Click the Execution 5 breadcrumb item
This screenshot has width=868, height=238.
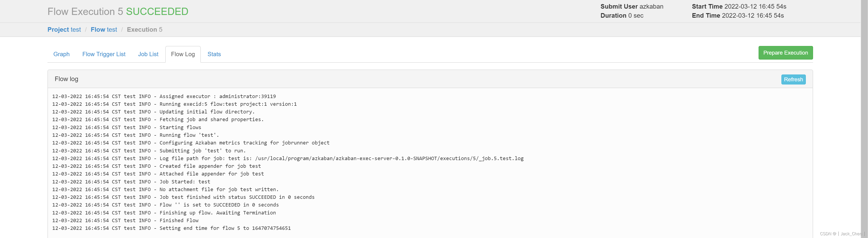tap(144, 30)
